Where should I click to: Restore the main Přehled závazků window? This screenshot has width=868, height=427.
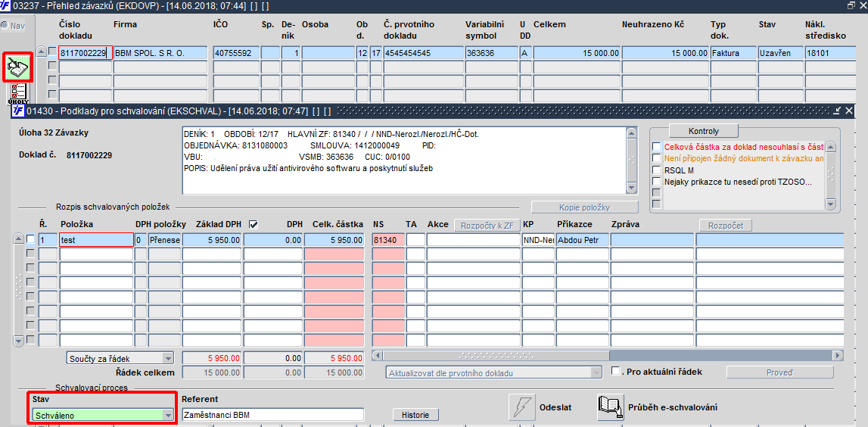(x=851, y=5)
